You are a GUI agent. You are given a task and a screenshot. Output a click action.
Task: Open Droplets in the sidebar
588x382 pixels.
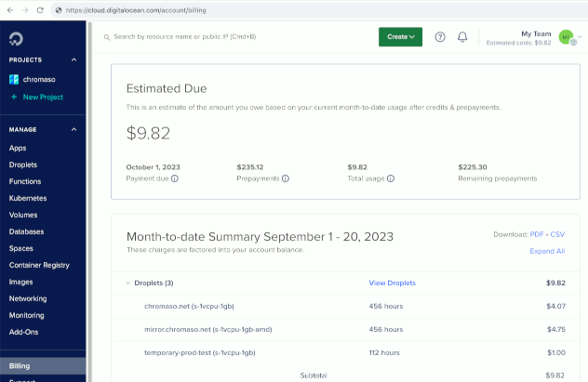click(x=23, y=165)
